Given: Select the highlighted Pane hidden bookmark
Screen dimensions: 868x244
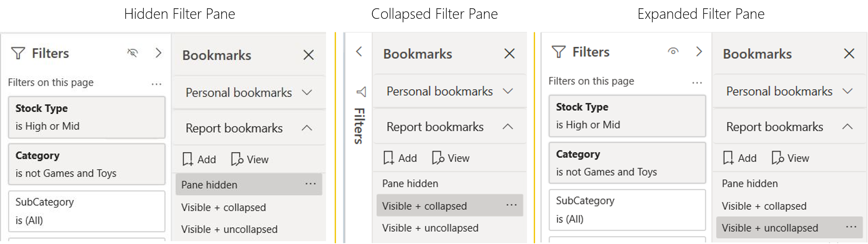Looking at the screenshot, I should pos(209,185).
